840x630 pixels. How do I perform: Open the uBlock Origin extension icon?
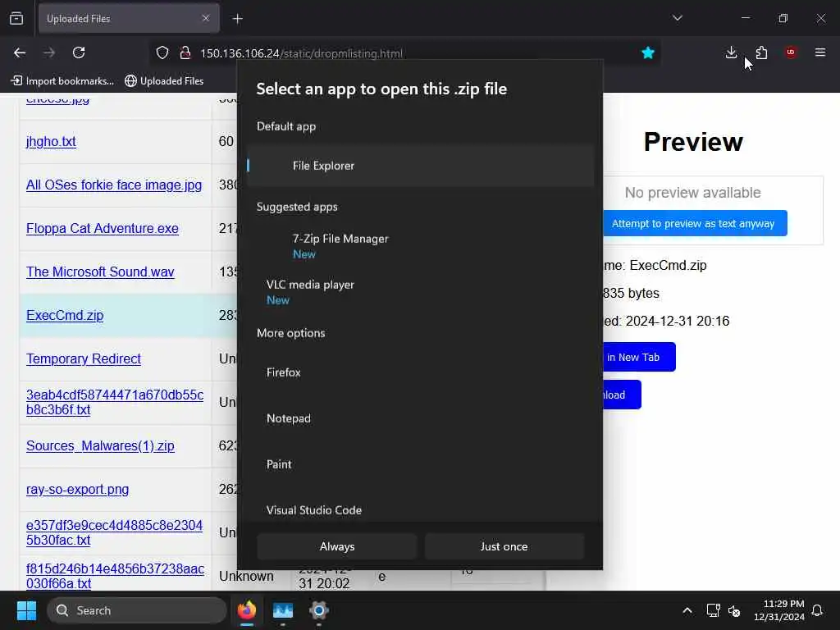click(x=791, y=52)
